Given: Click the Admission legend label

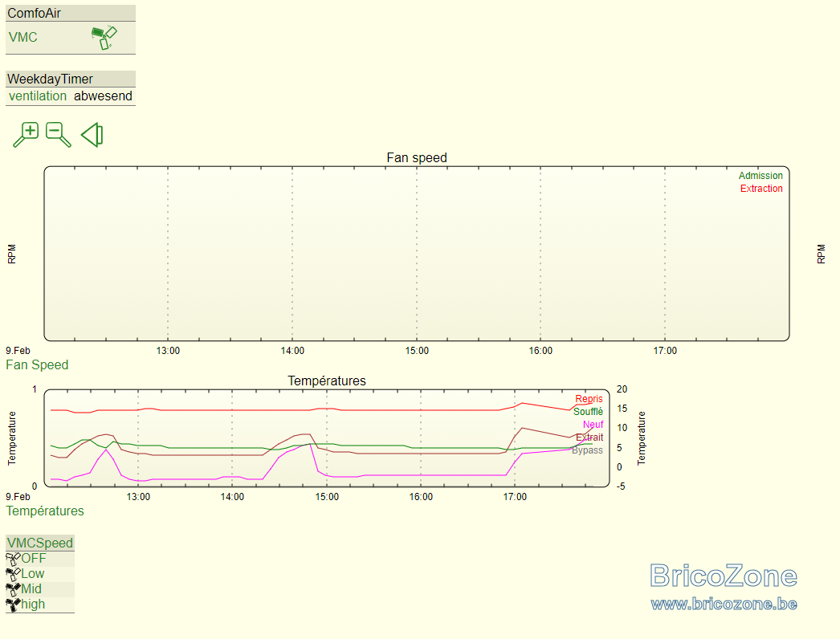Looking at the screenshot, I should click(x=760, y=176).
